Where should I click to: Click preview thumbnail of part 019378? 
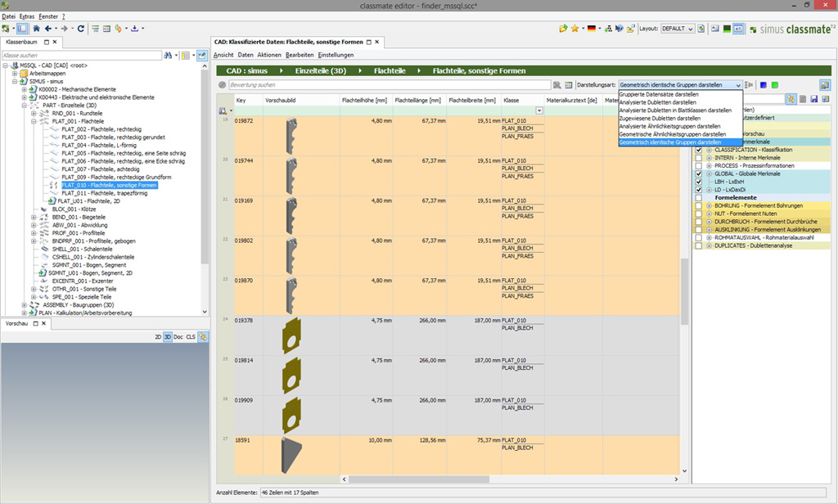tap(292, 335)
